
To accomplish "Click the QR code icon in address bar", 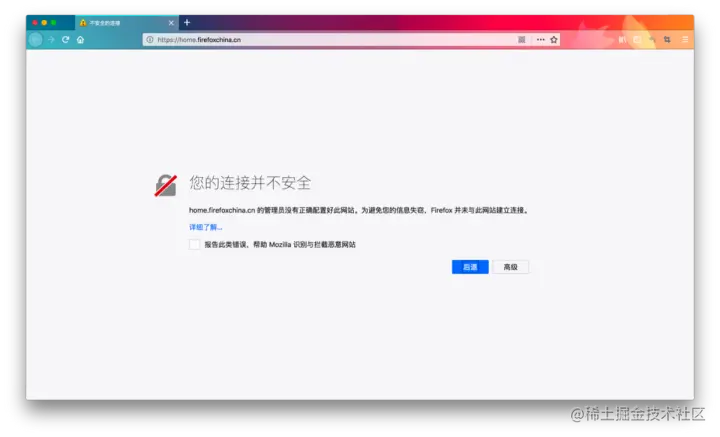I will click(x=522, y=40).
